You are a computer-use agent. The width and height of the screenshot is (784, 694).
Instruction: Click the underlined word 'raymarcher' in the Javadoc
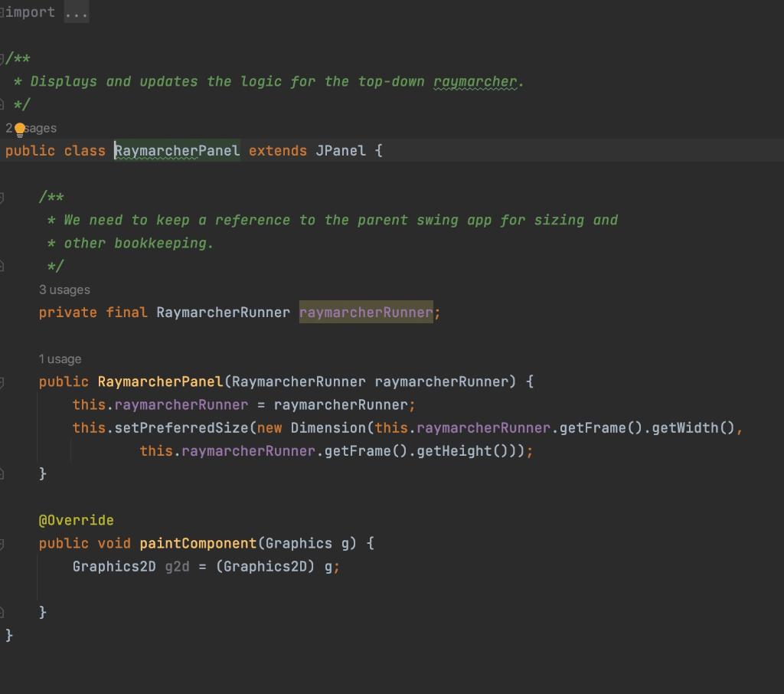[473, 81]
